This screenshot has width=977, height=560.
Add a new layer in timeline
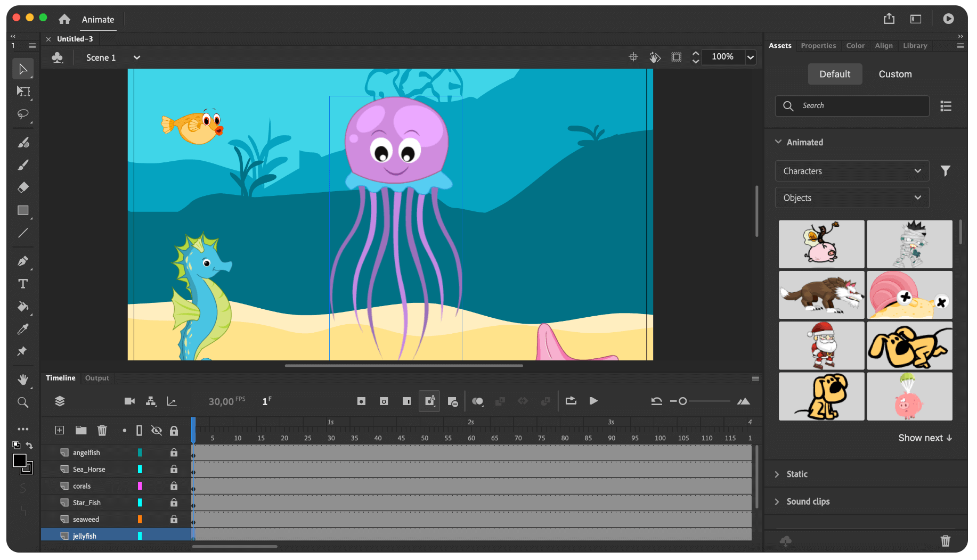coord(60,430)
